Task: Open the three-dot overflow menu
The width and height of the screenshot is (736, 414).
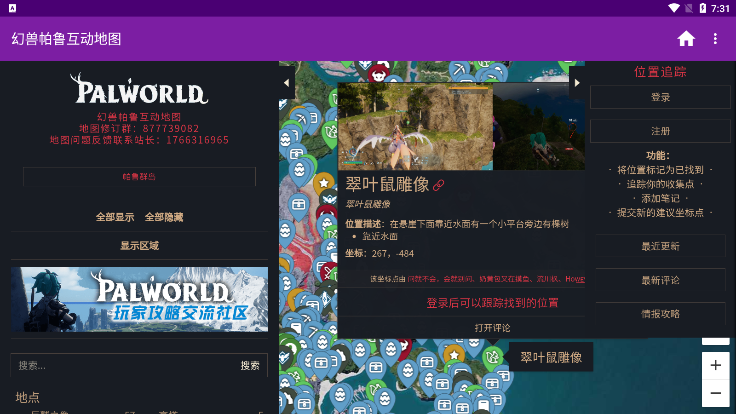Action: pyautogui.click(x=715, y=39)
